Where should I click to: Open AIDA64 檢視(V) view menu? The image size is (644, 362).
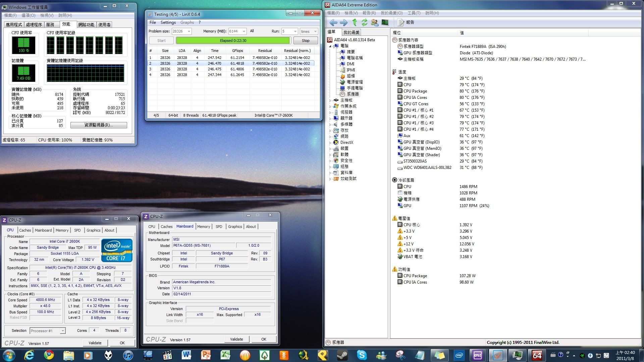(x=351, y=13)
